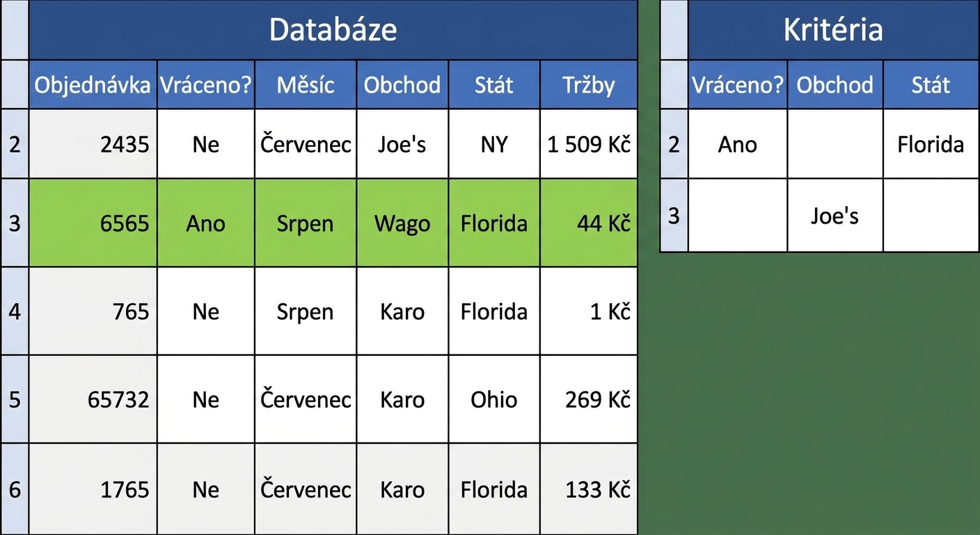This screenshot has width=980, height=535.
Task: Select the 1 509 Kč sales cell
Action: [589, 144]
